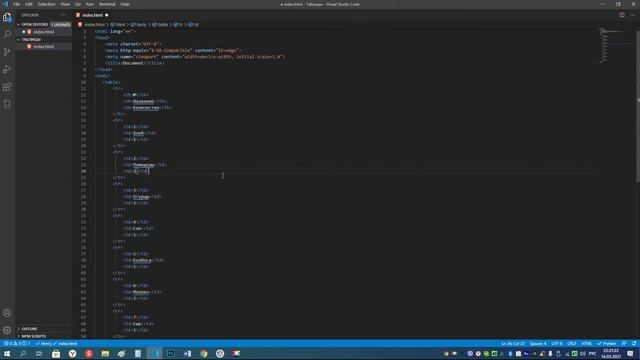The image size is (640, 360).
Task: Click the CRLF line ending indicator
Action: (572, 344)
